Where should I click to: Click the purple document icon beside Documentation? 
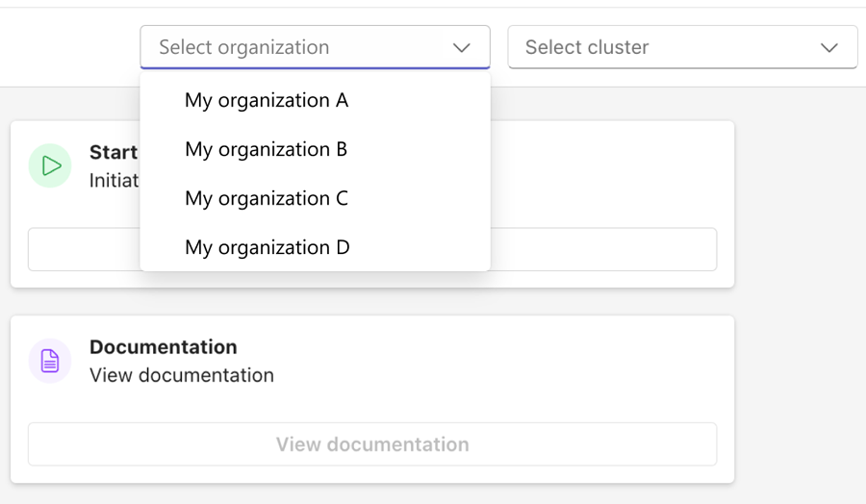pyautogui.click(x=50, y=361)
